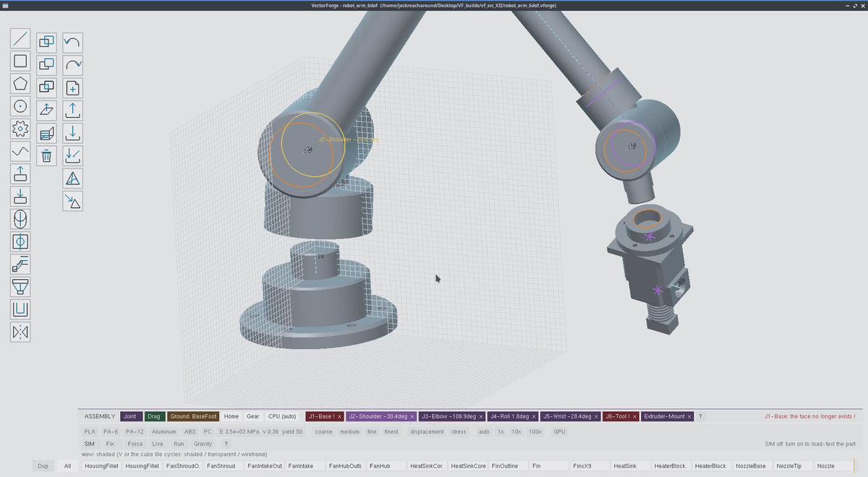Toggle SIM simulation on
The width and height of the screenshot is (868, 477).
point(90,444)
